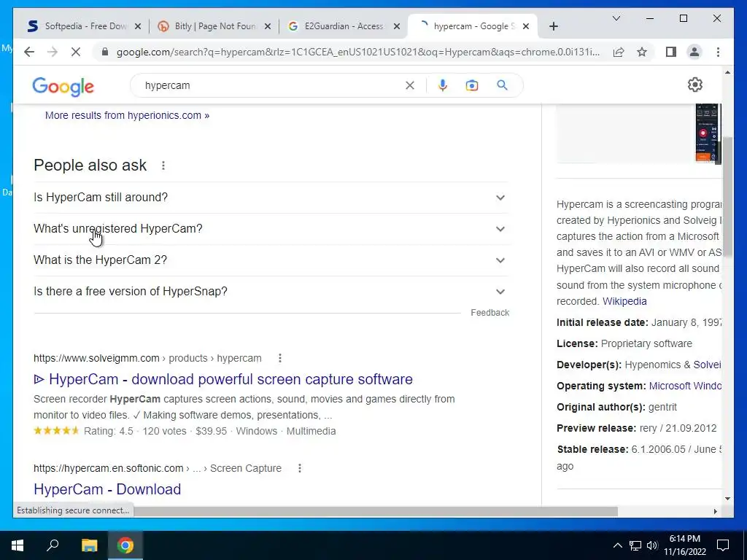
Task: Submit search with the magnifier icon
Action: click(502, 85)
